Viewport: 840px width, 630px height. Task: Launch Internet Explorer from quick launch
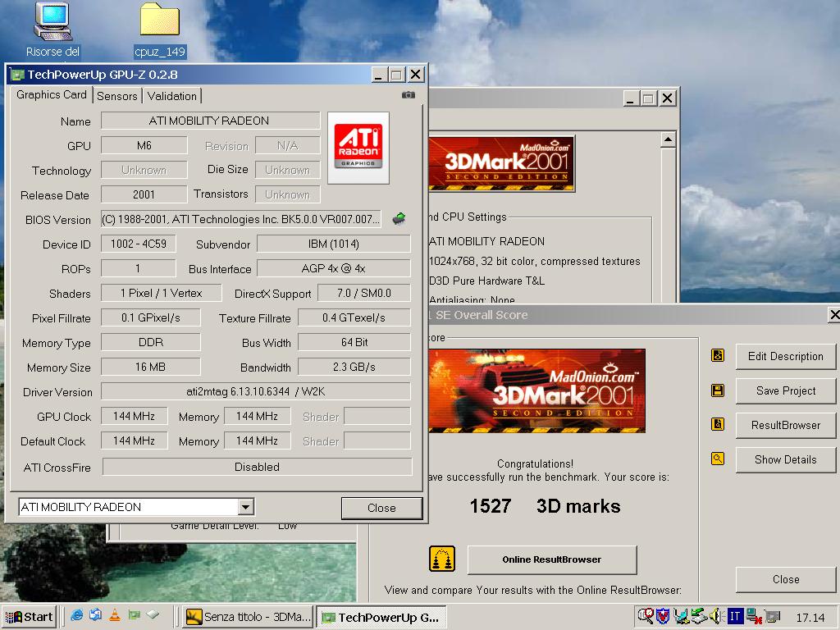tap(77, 615)
